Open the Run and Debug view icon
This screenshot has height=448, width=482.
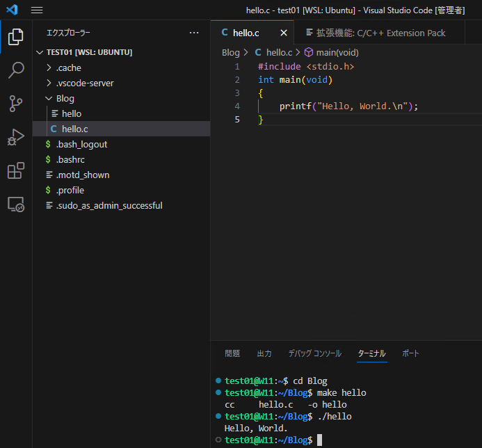[x=16, y=137]
